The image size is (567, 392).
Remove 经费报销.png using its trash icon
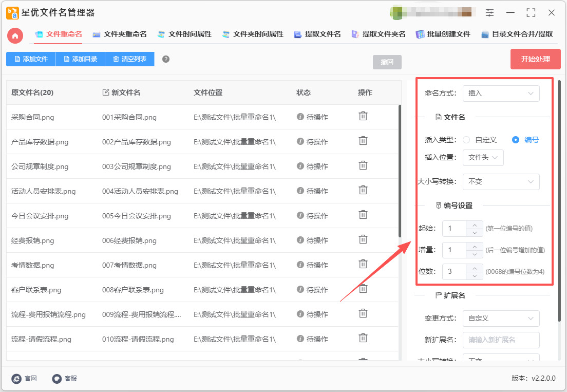[x=363, y=239]
